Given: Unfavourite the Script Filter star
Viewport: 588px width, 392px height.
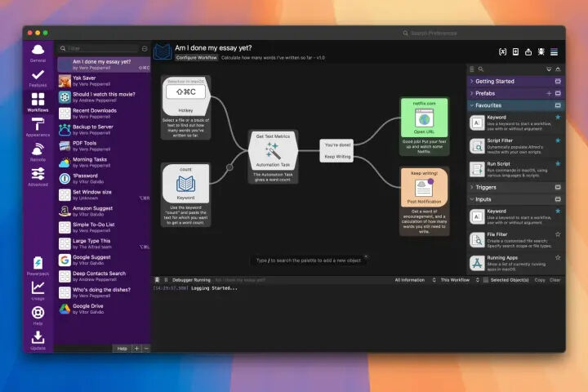Looking at the screenshot, I should point(558,140).
